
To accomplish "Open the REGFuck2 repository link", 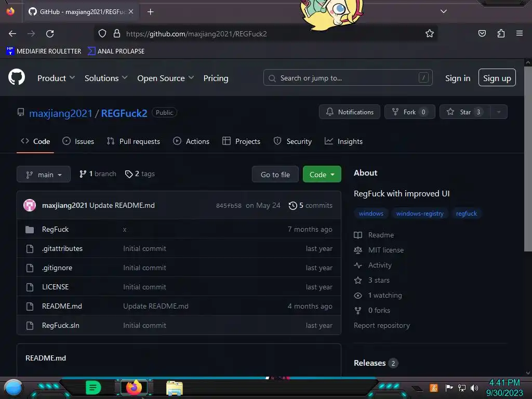I will pos(124,113).
